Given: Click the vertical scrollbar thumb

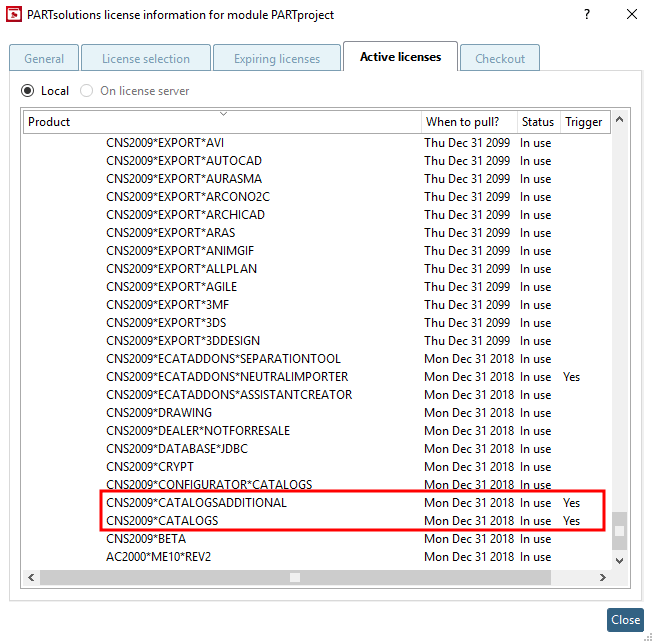Looking at the screenshot, I should click(x=619, y=531).
